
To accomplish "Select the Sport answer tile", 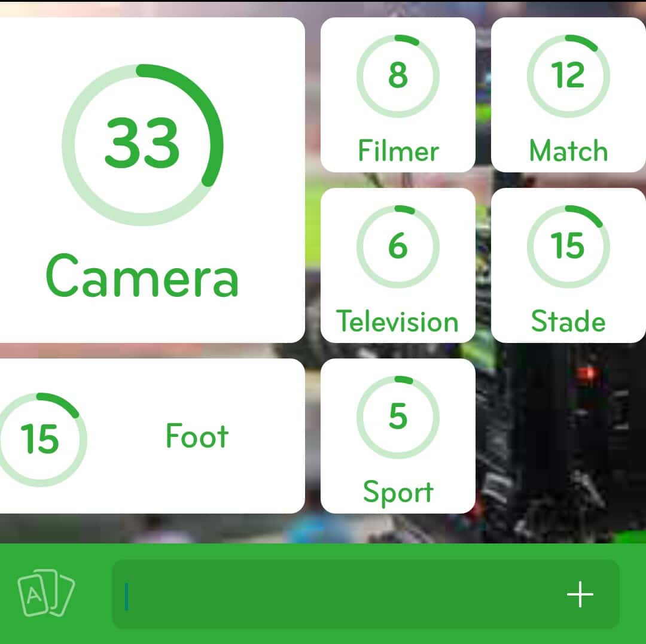I will click(398, 436).
